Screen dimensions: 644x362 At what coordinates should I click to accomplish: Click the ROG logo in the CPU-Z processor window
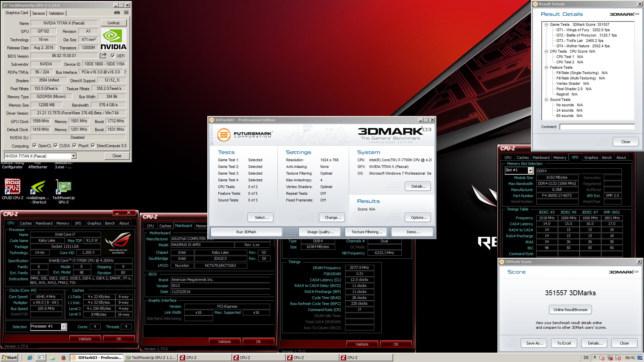tap(118, 243)
